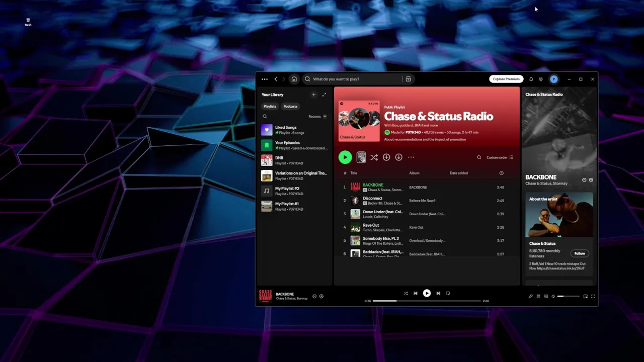Click the Chase & Status Radio cover art

pyautogui.click(x=359, y=121)
